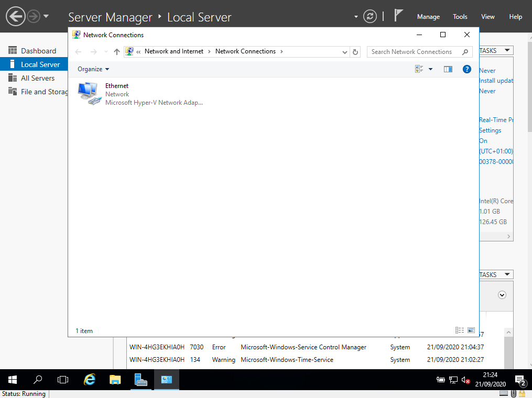Open the Organize dropdown menu
Screen dimensions: 532x398
[x=93, y=69]
